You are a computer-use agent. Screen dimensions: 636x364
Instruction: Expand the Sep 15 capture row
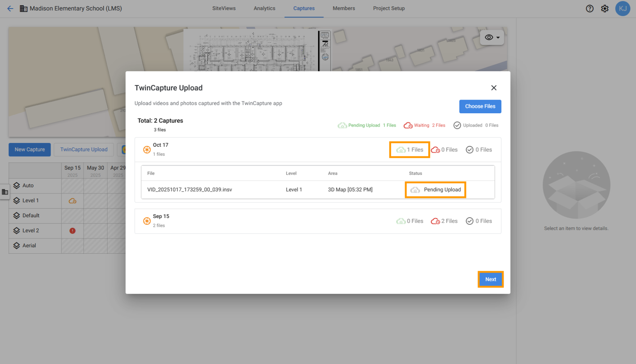click(x=318, y=221)
